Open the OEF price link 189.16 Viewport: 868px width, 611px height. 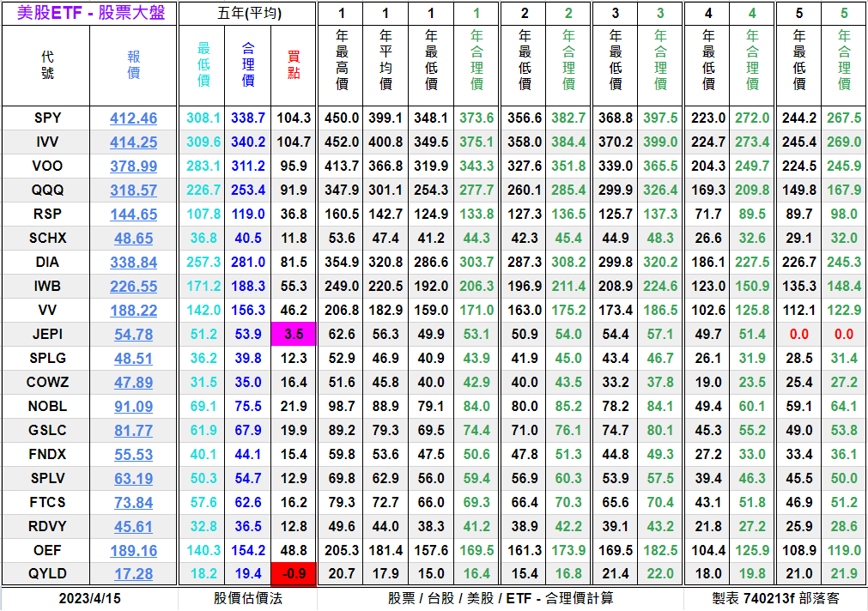pyautogui.click(x=133, y=550)
